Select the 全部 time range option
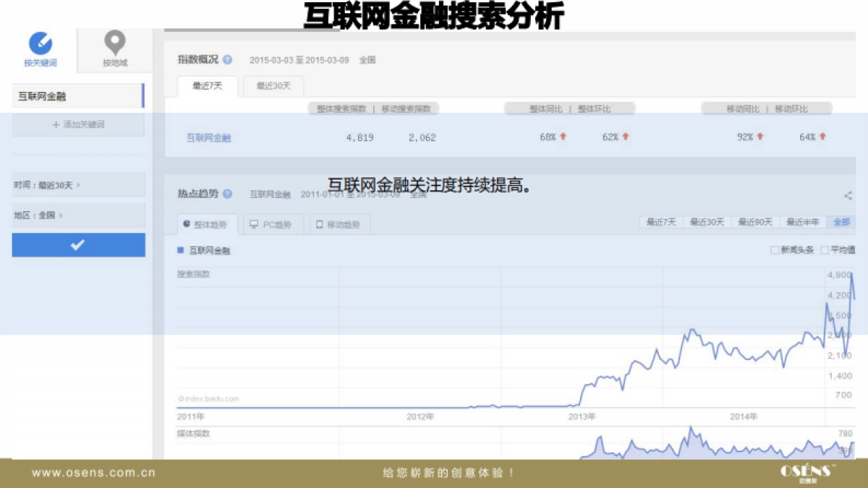This screenshot has height=488, width=868. 841,222
